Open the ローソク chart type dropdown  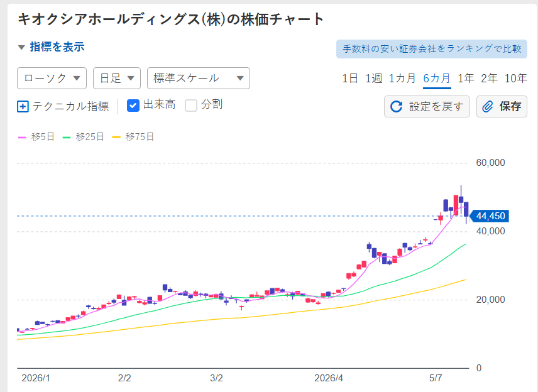(x=52, y=78)
